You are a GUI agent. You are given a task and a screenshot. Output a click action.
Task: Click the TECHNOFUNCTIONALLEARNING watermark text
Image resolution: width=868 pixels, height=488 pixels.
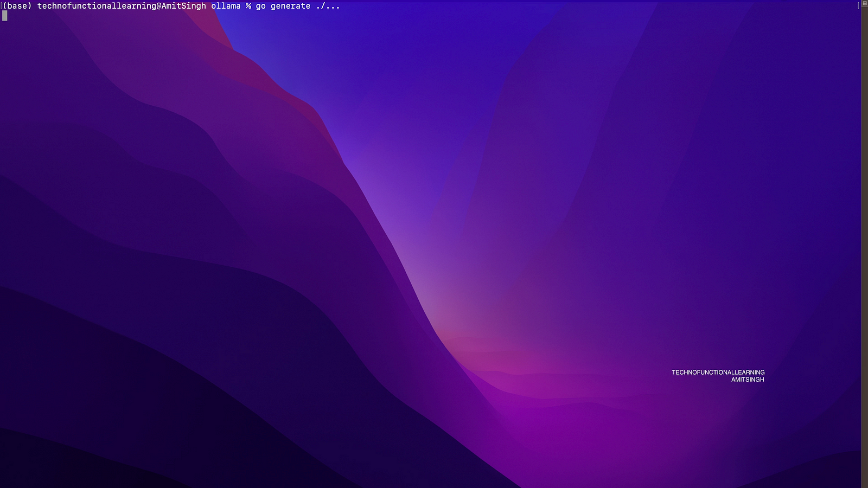click(718, 373)
